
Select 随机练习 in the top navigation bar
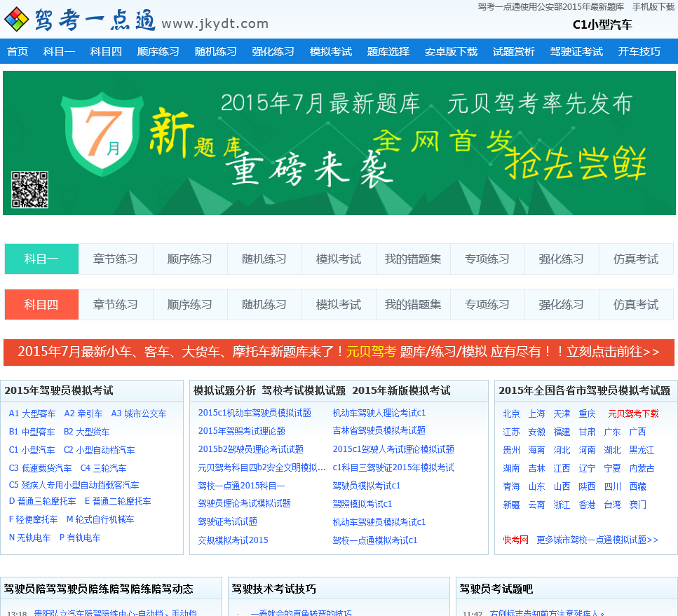[216, 51]
